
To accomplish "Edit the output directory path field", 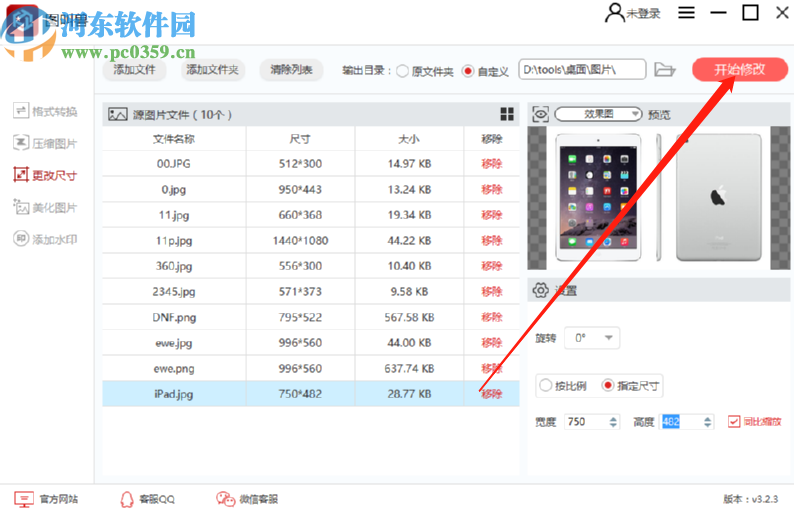I will (582, 70).
